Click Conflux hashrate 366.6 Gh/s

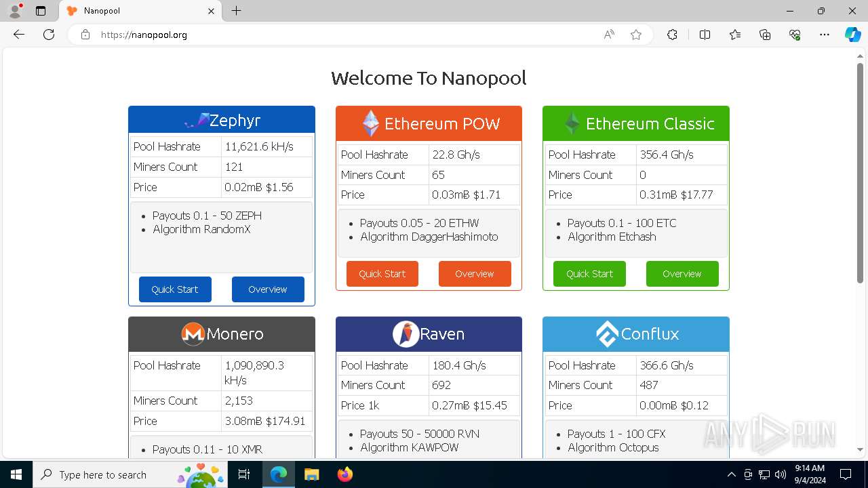[667, 365]
